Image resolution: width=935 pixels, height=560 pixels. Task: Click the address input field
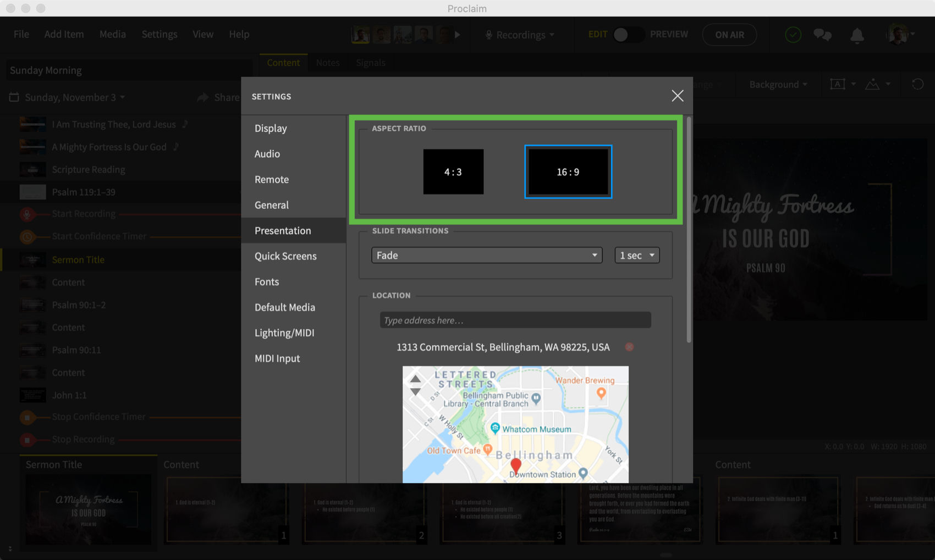click(515, 320)
